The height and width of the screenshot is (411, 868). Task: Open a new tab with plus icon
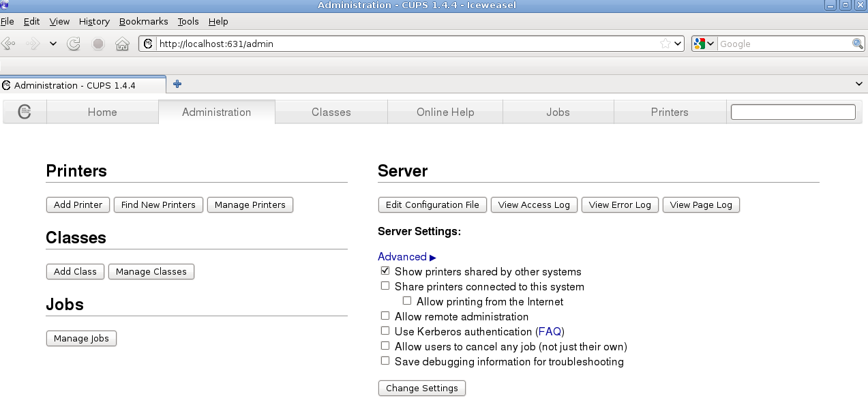[177, 85]
